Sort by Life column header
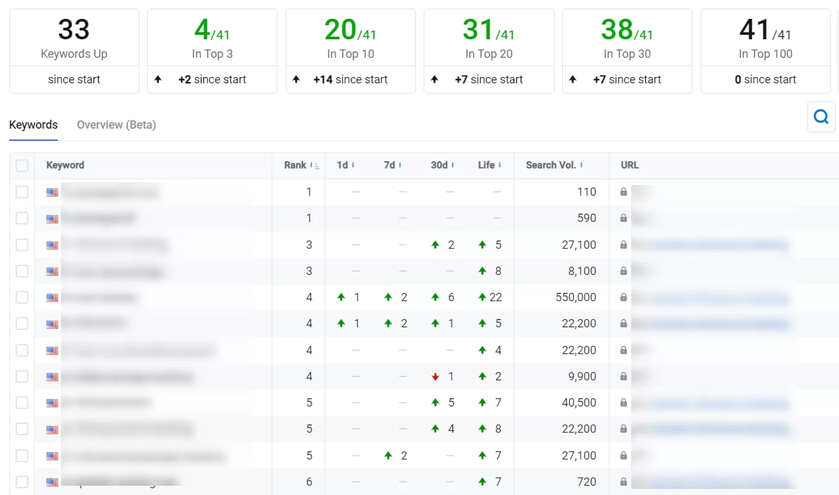Screen dimensions: 839x495 [488, 165]
